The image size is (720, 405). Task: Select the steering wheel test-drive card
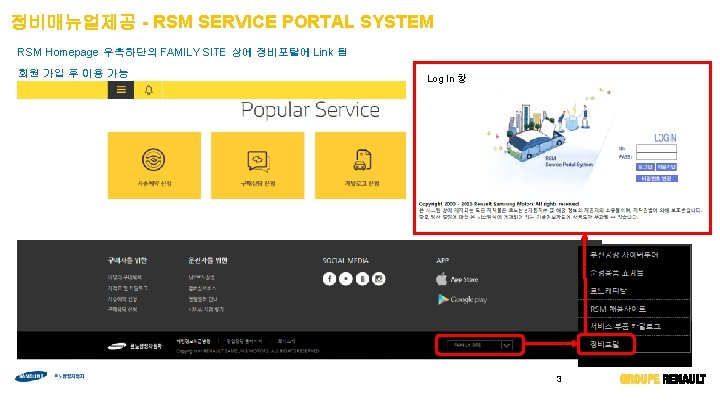(154, 165)
